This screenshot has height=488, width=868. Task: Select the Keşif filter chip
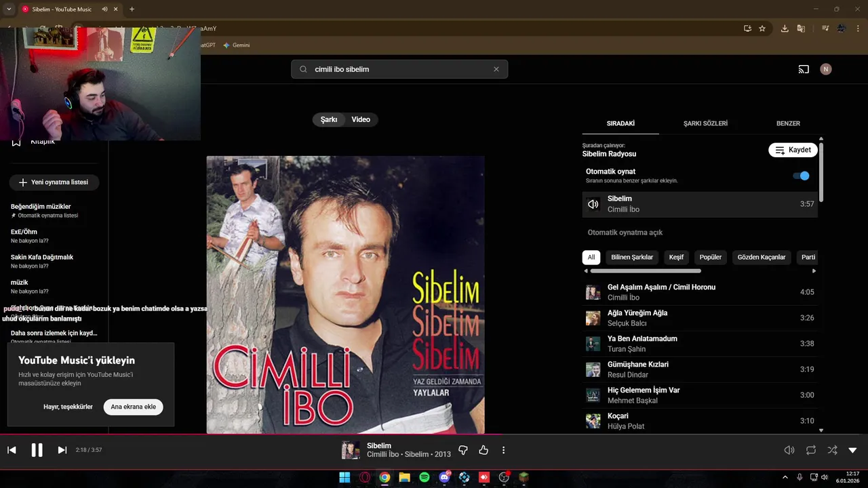pos(676,257)
